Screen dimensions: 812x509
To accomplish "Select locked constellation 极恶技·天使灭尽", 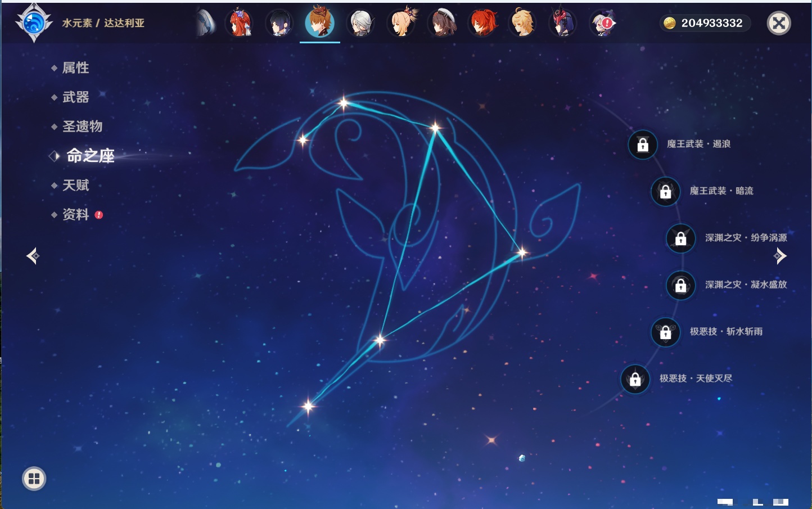I will (635, 379).
